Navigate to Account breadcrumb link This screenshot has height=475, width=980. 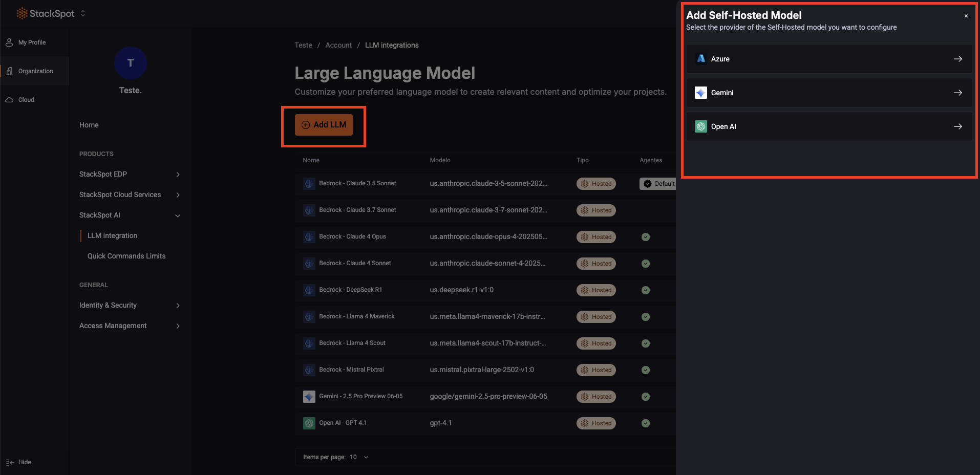pyautogui.click(x=338, y=45)
